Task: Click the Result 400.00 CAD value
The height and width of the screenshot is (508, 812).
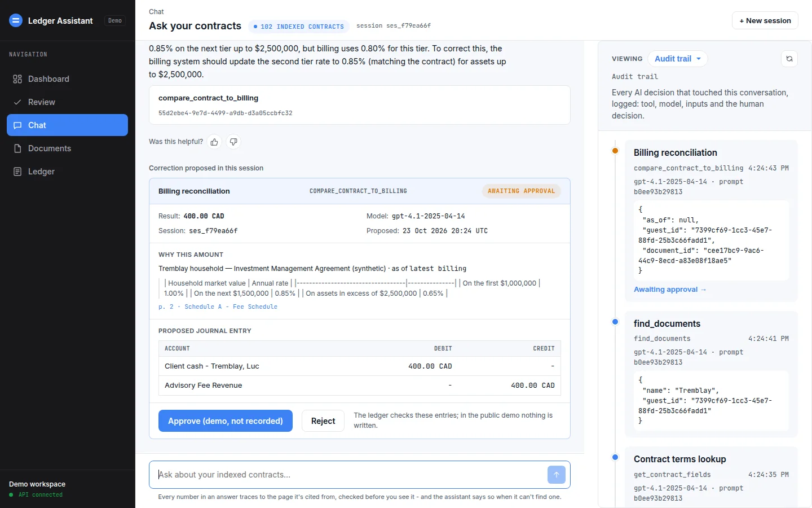Action: click(x=204, y=216)
